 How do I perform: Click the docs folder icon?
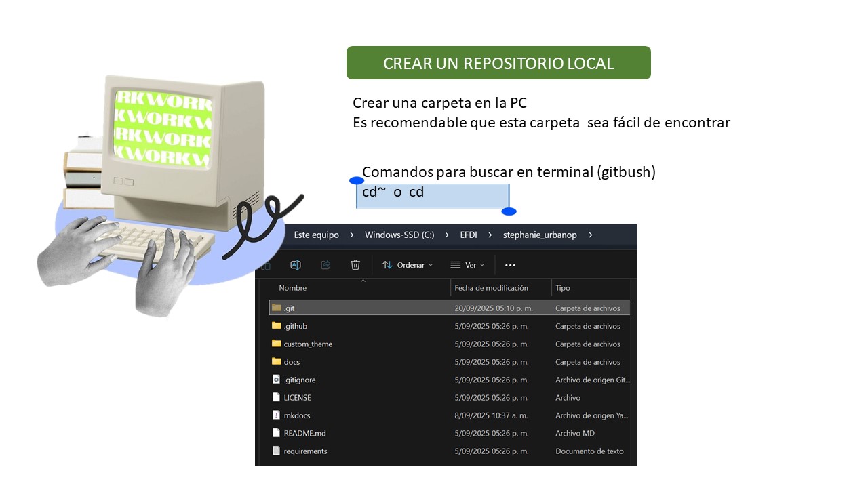pyautogui.click(x=276, y=362)
